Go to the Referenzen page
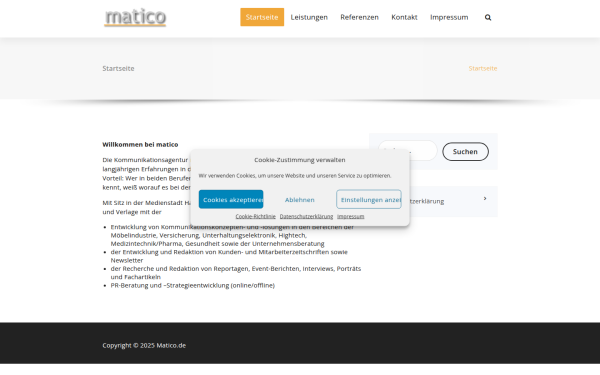This screenshot has width=600, height=375. pyautogui.click(x=359, y=17)
